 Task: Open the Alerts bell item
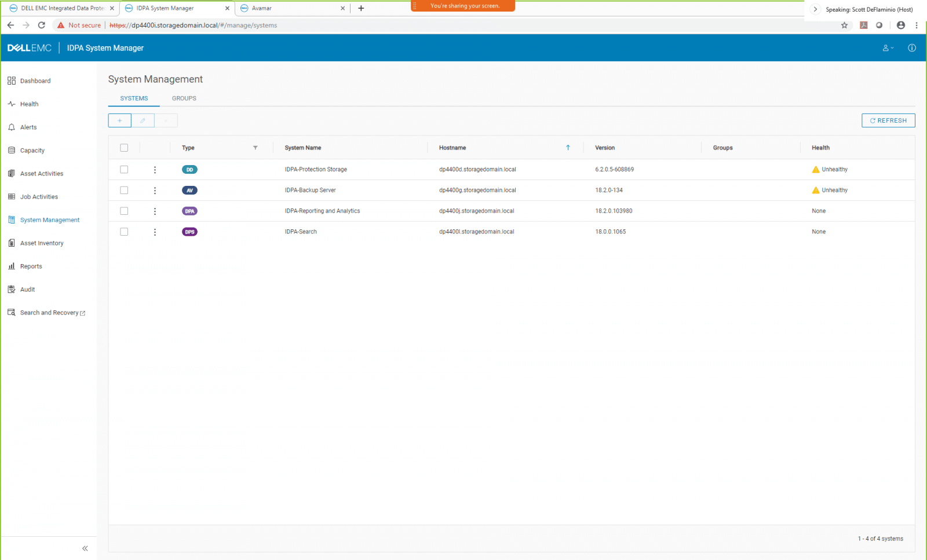click(x=23, y=127)
